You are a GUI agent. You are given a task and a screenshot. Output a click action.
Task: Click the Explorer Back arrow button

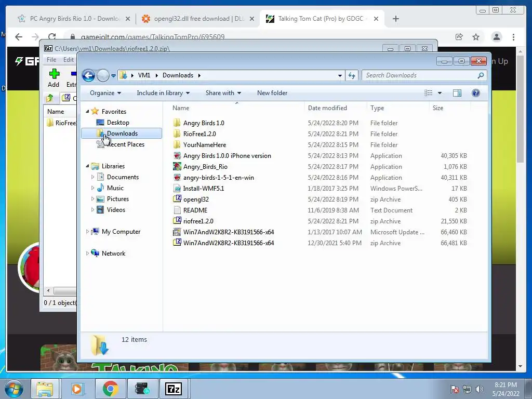point(88,75)
